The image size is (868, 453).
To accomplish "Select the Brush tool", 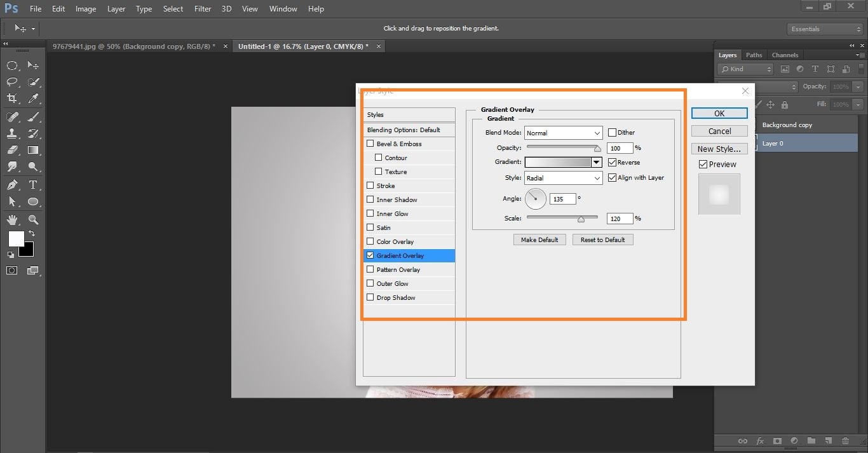I will tap(33, 116).
